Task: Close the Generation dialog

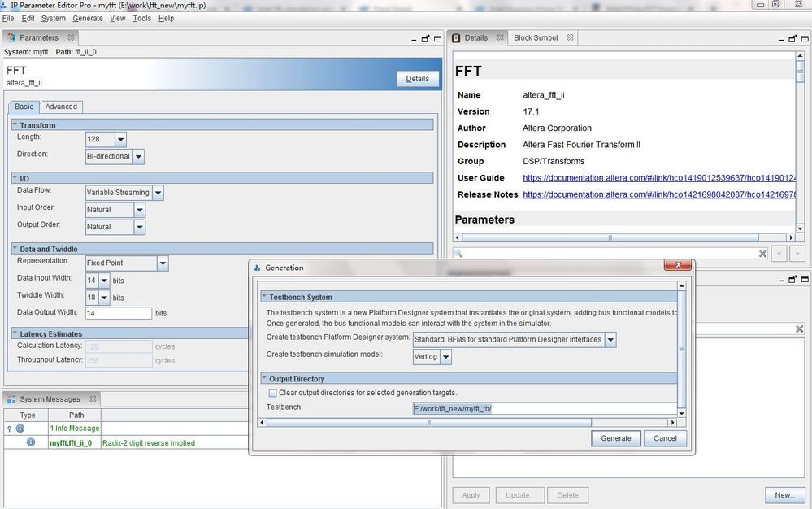Action: click(x=678, y=265)
